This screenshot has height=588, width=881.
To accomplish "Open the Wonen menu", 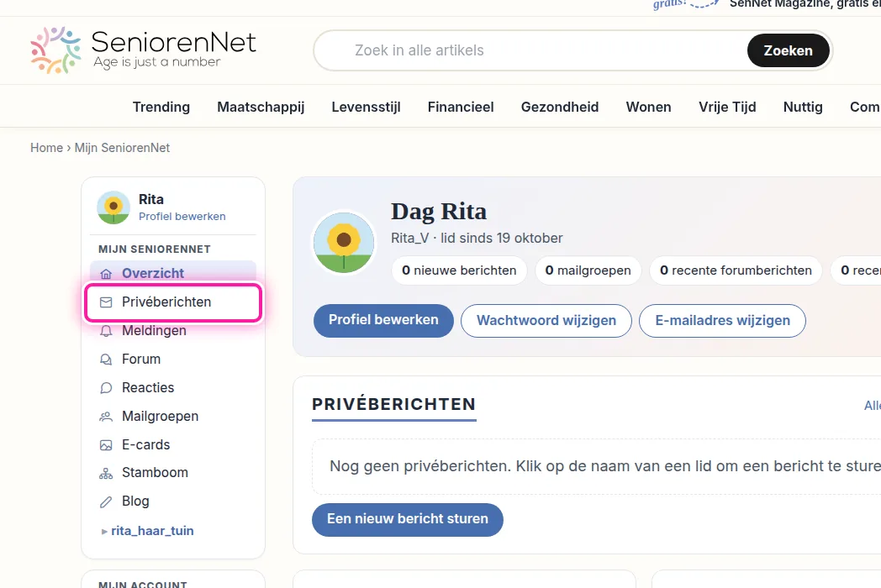I will (x=648, y=107).
